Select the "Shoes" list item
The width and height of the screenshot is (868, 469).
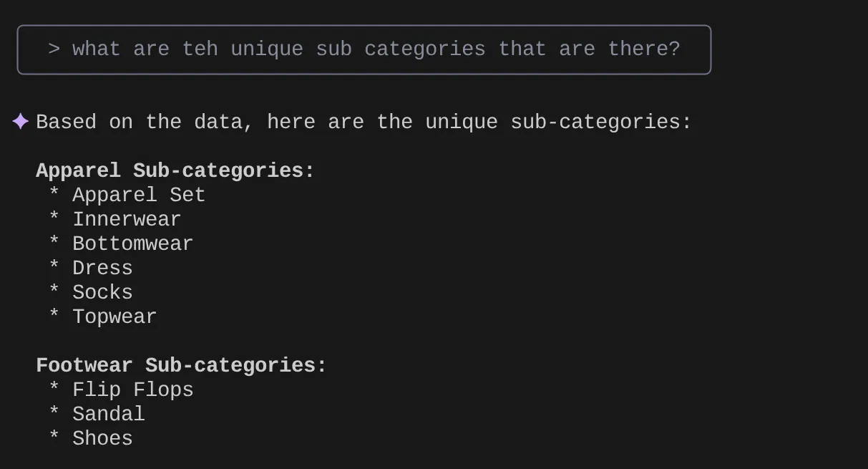[x=102, y=438]
